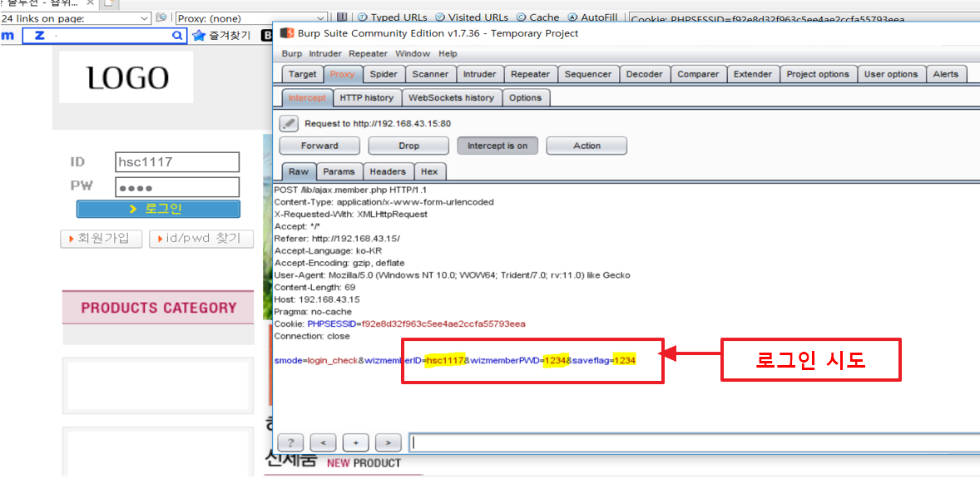Switch to the Params request tab
Viewport: 980px width, 489px height.
339,171
